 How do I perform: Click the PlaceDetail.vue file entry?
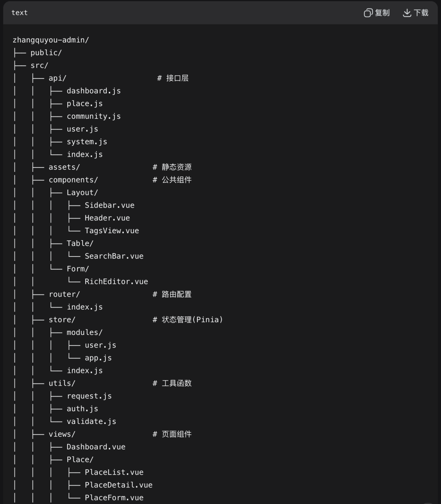(118, 485)
